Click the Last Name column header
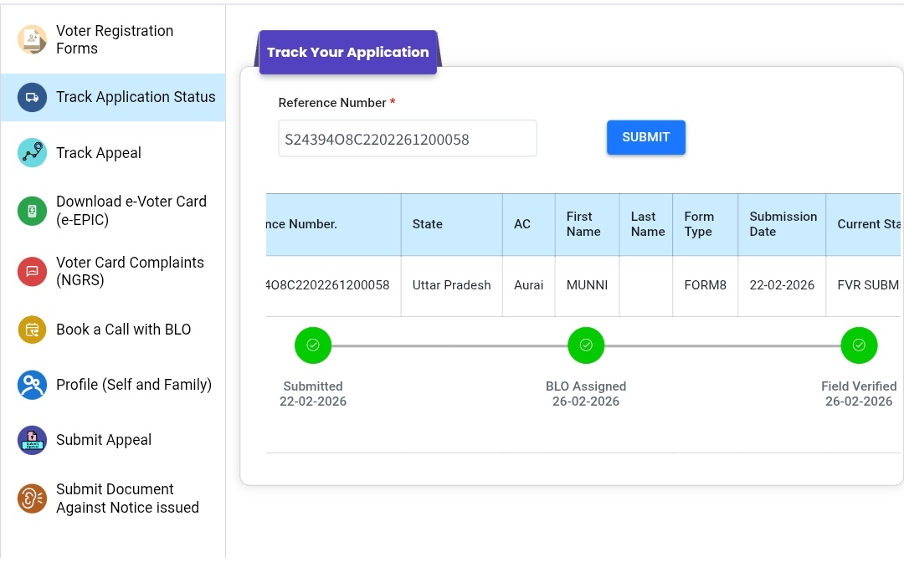The width and height of the screenshot is (904, 588). pos(645,225)
